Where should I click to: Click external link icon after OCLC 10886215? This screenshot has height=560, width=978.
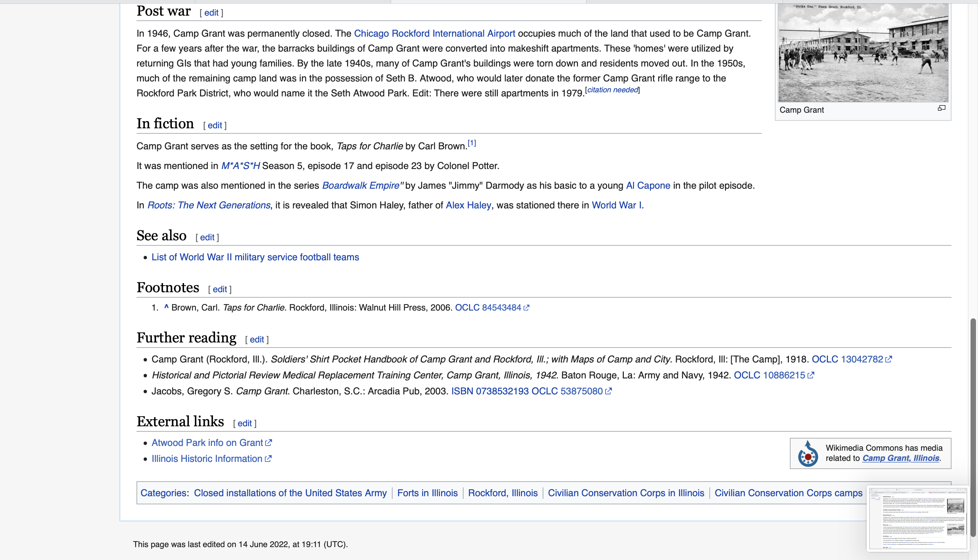pyautogui.click(x=811, y=375)
